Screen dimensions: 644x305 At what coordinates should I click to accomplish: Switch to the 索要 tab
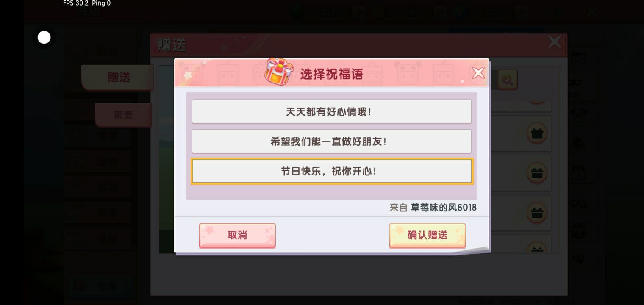point(123,115)
